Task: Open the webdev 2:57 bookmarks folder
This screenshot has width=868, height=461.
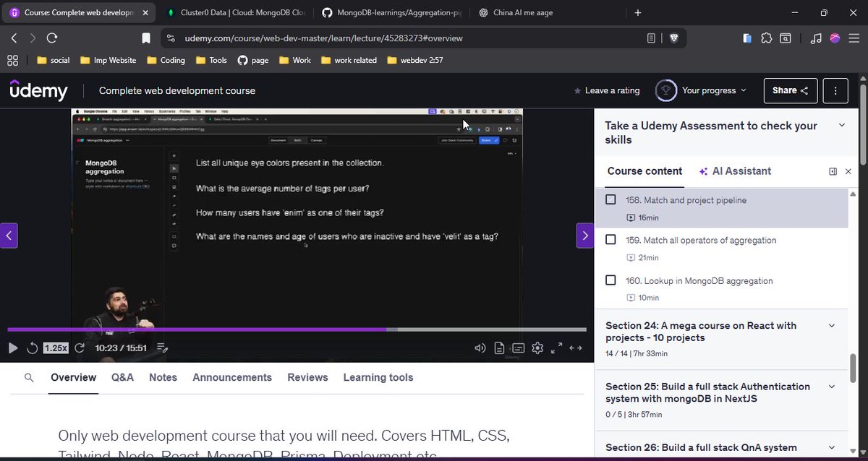Action: [x=415, y=60]
